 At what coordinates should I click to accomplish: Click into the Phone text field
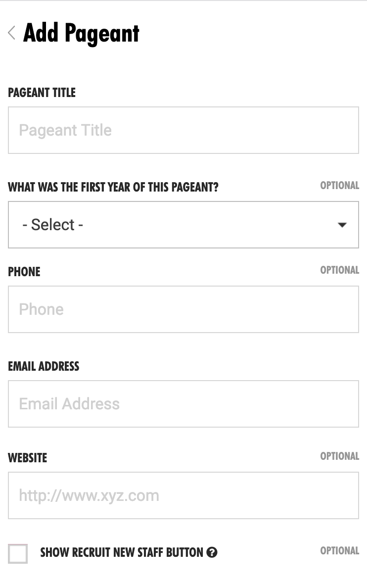pos(183,309)
